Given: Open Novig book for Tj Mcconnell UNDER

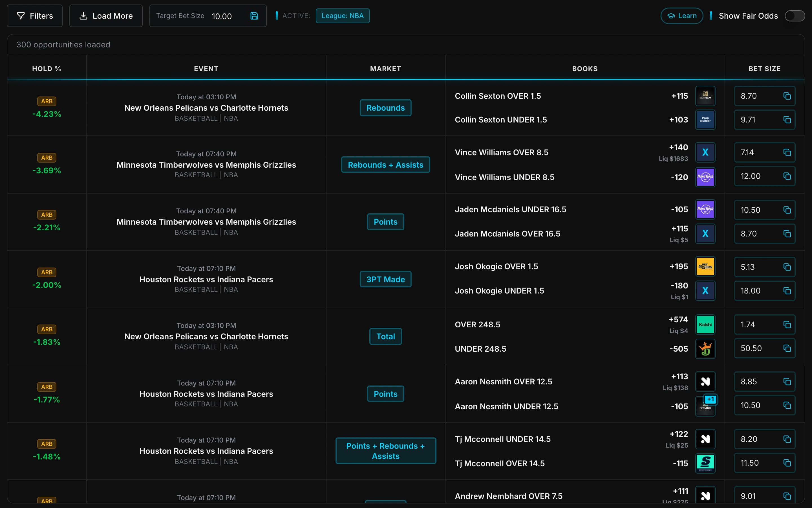Looking at the screenshot, I should tap(705, 439).
